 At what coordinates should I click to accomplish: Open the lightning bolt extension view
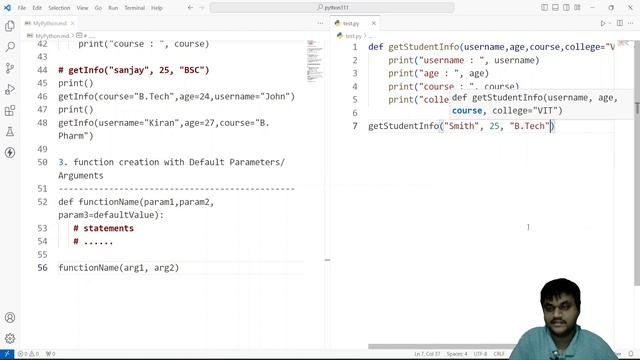point(10,153)
